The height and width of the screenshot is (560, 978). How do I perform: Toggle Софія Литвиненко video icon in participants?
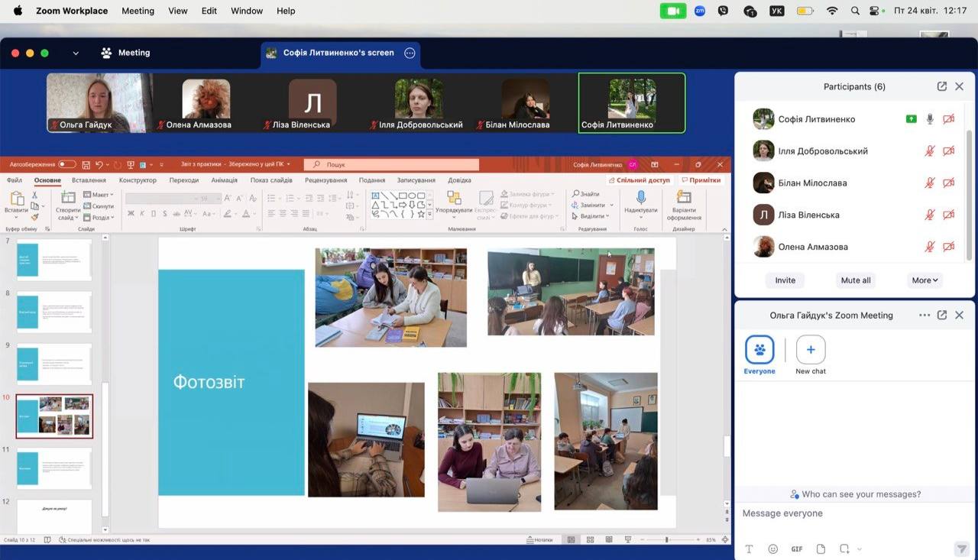point(948,119)
